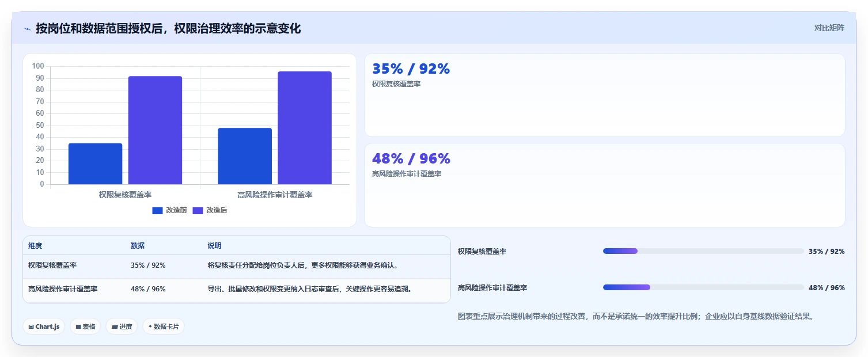
Task: Click the 权限复核覆盖率 progress bar
Action: (703, 251)
